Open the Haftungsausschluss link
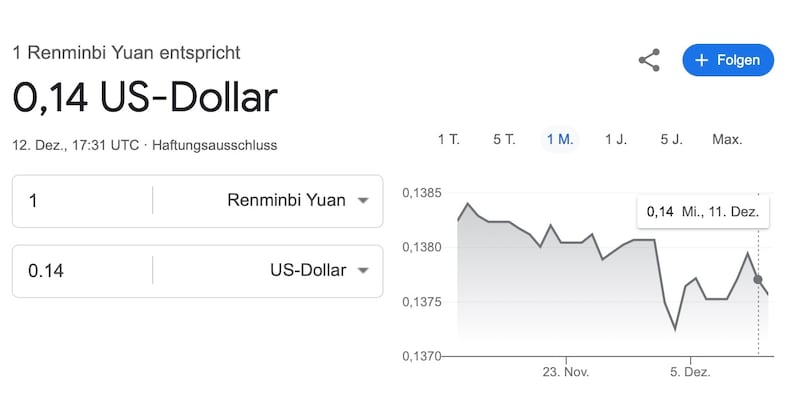Viewport: 800px width, 409px height. coord(213,145)
